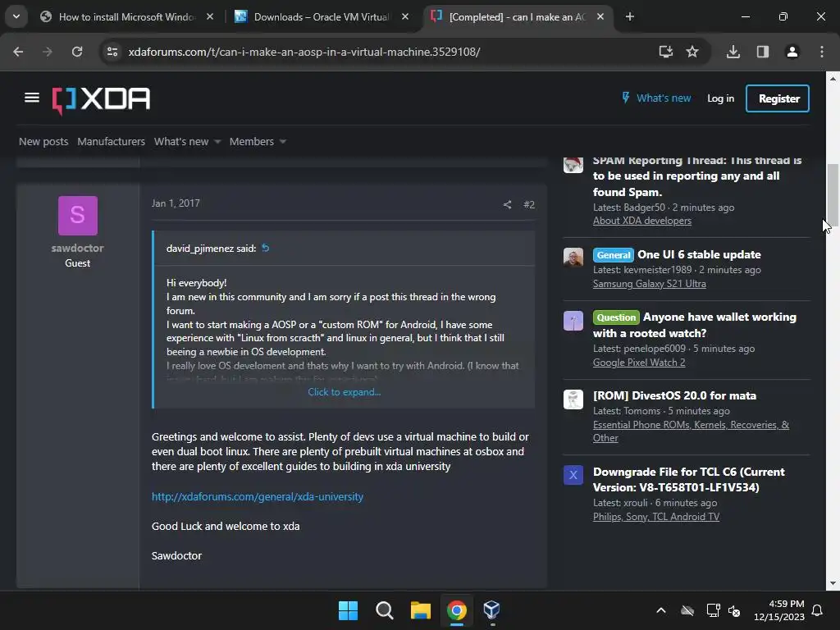This screenshot has width=840, height=630.
Task: Expand the Members dropdown arrow
Action: tap(283, 141)
